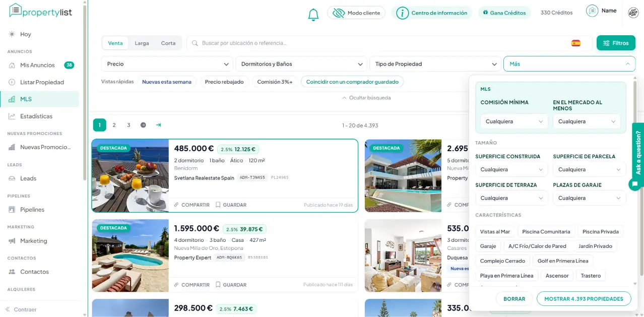Collapse the Más dropdown

569,64
